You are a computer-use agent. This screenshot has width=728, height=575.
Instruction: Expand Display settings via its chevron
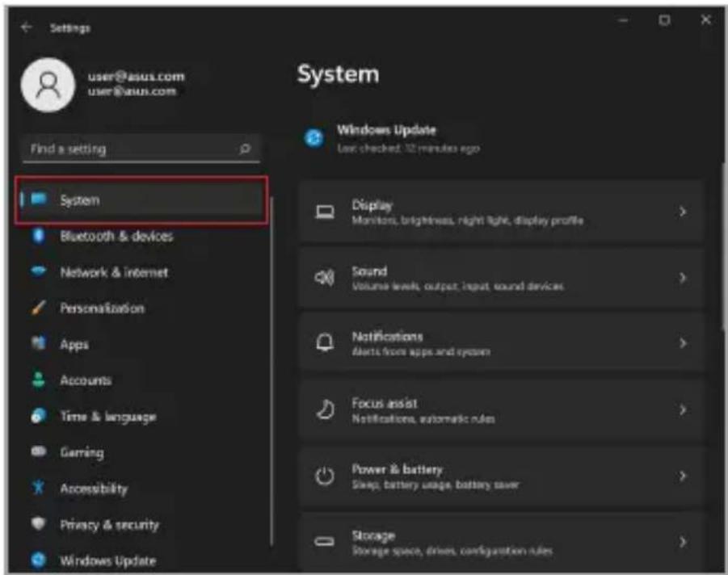[x=683, y=212]
